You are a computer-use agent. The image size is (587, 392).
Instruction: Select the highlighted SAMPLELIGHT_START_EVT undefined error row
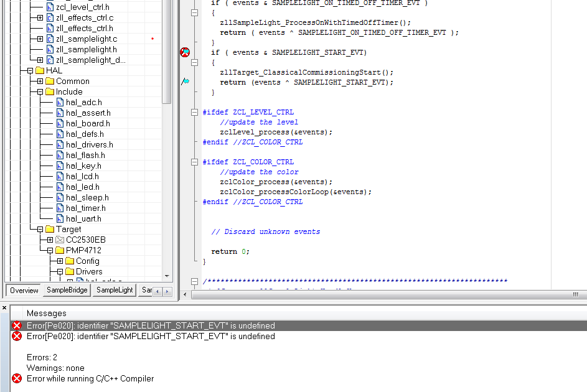click(299, 325)
